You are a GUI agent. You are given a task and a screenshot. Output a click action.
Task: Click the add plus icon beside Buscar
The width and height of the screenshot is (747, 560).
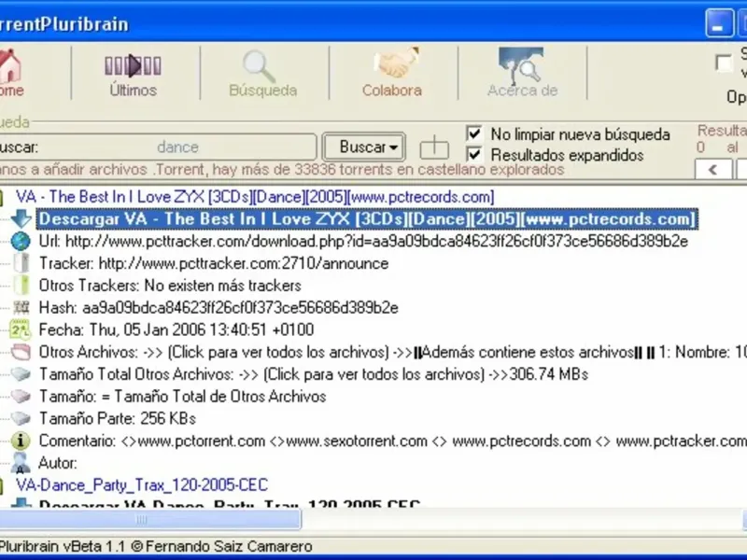tap(434, 147)
